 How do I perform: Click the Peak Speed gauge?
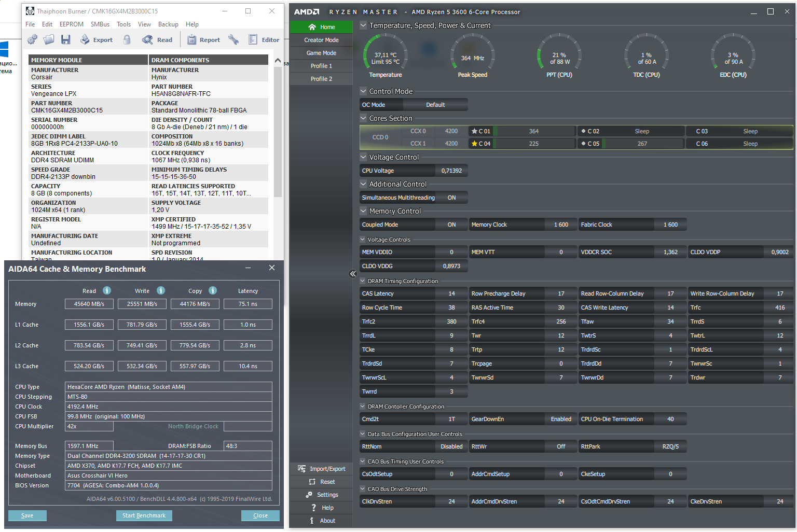pos(473,56)
